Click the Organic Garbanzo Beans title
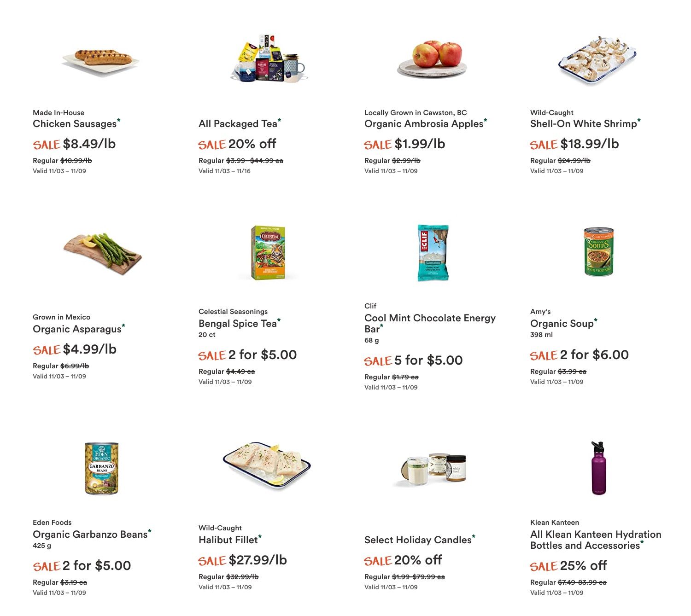Screen dimensions: 691x616 pos(90,535)
